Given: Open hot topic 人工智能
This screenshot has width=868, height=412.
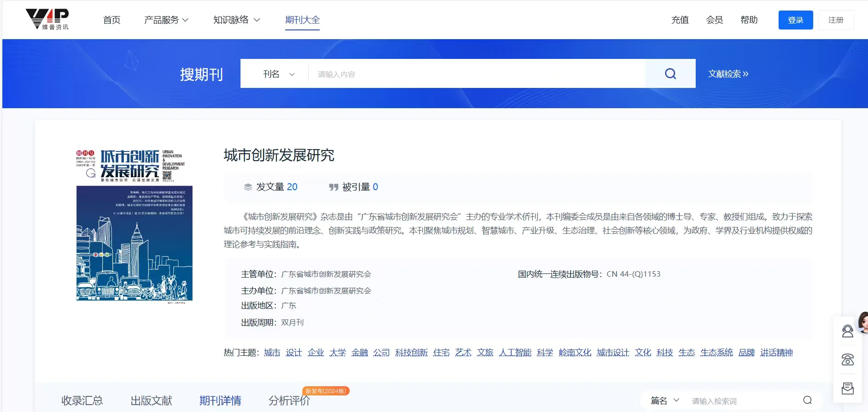Looking at the screenshot, I should (x=515, y=353).
